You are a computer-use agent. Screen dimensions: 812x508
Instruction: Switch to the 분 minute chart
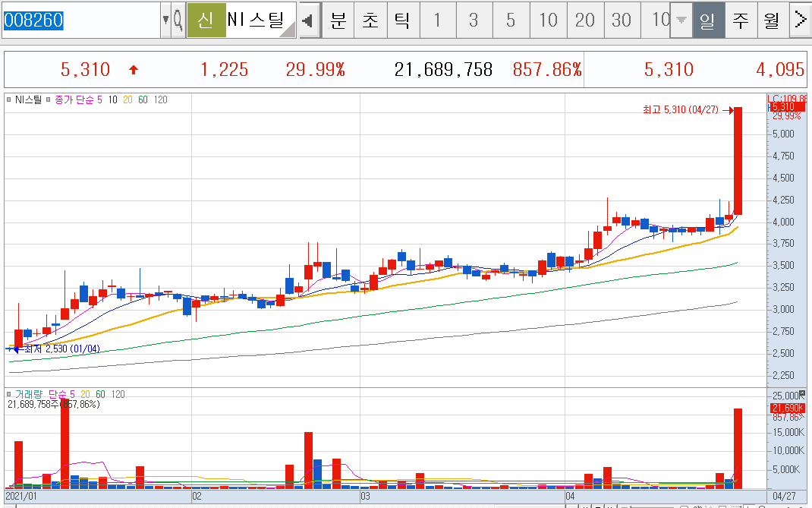[338, 21]
